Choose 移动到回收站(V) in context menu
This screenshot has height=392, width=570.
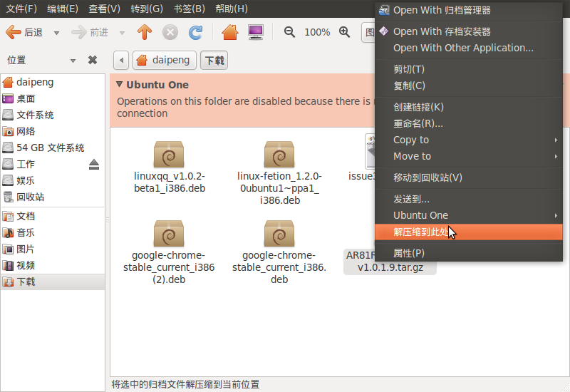[x=469, y=177]
